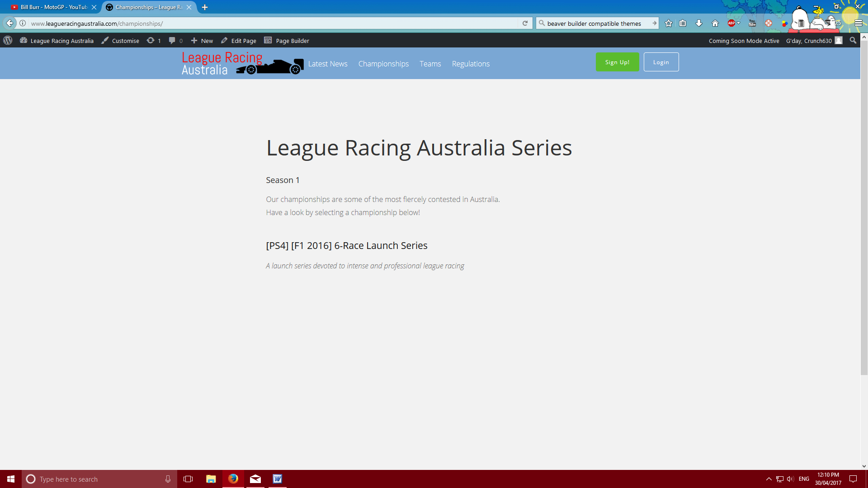
Task: Open the Championships menu item
Action: tap(383, 64)
